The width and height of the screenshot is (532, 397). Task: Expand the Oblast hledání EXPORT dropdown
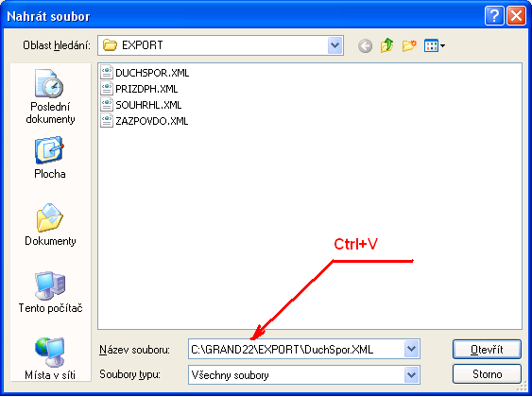[335, 45]
